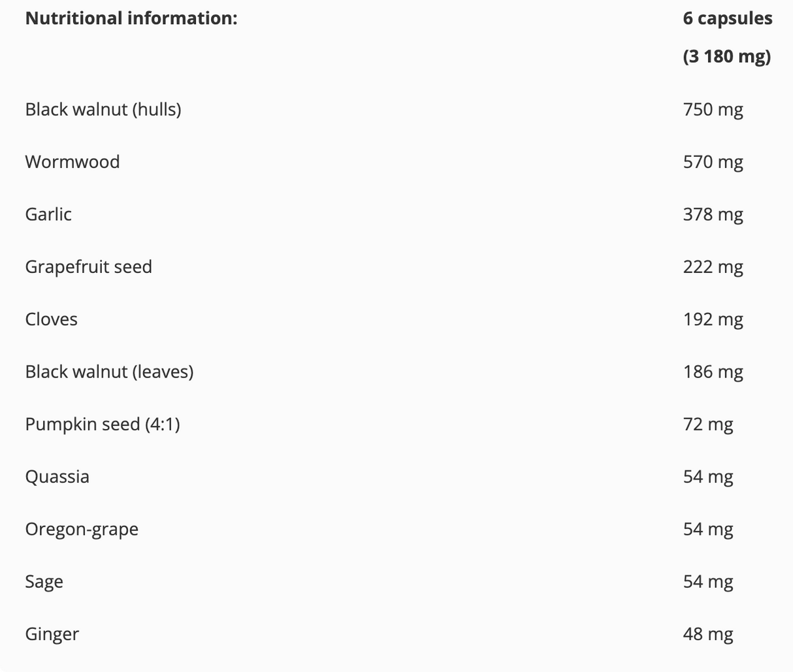Click the Black walnut (leaves) label
The width and height of the screenshot is (793, 672).
click(x=110, y=372)
